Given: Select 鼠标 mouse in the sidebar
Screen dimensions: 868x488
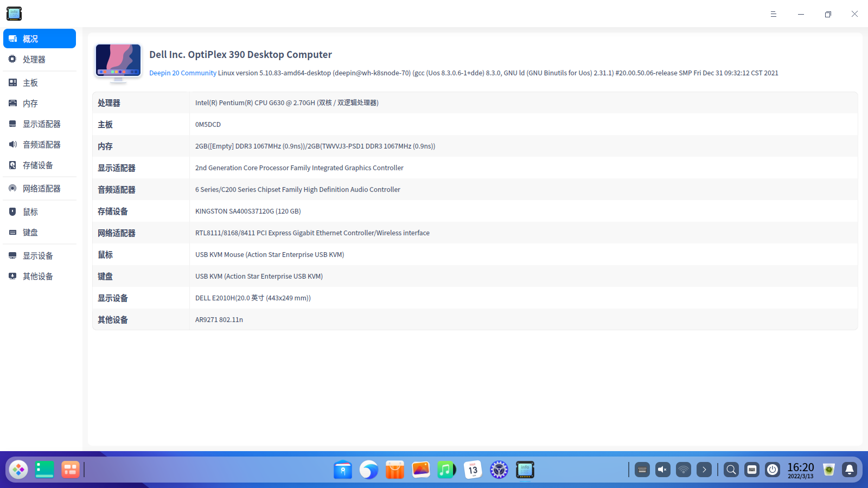Looking at the screenshot, I should [40, 211].
